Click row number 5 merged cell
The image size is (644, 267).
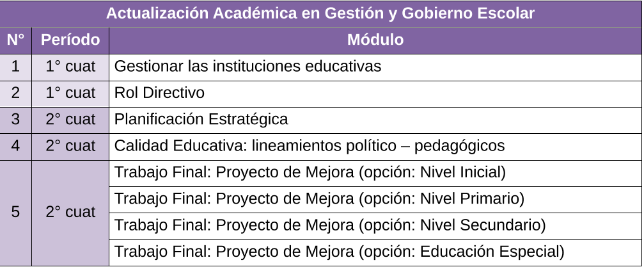coord(15,213)
